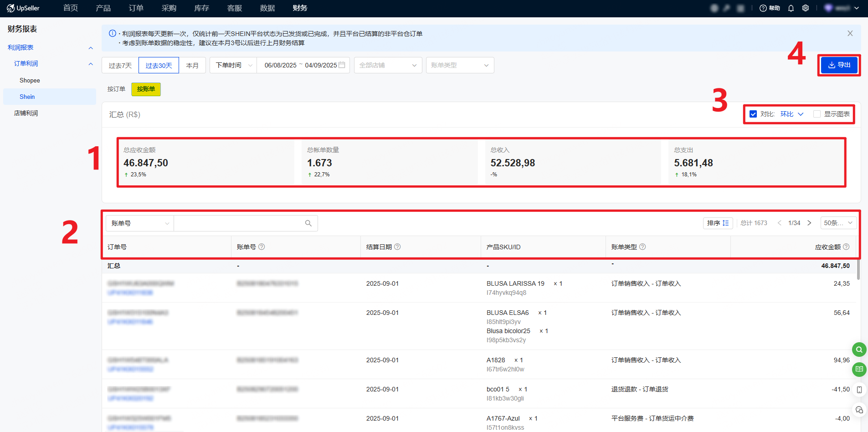The height and width of the screenshot is (432, 868).
Task: Collapse the 订单利润 sidebar group
Action: click(x=91, y=64)
